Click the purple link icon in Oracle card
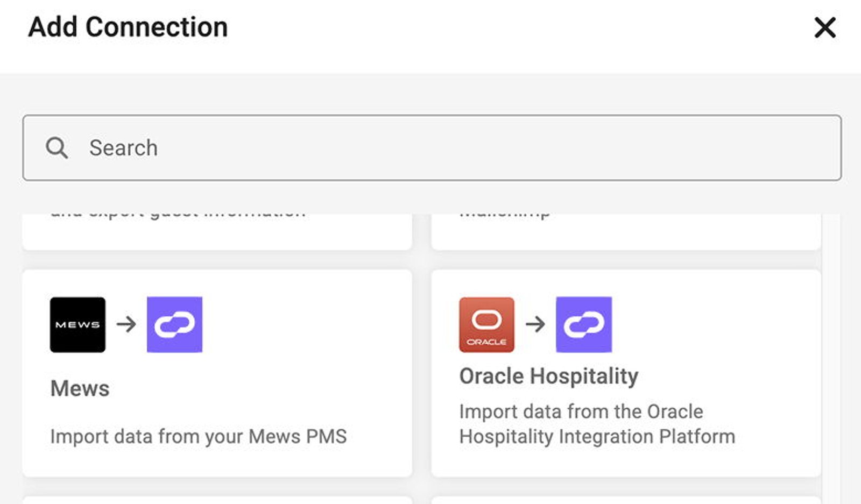The width and height of the screenshot is (861, 504). pos(583,324)
